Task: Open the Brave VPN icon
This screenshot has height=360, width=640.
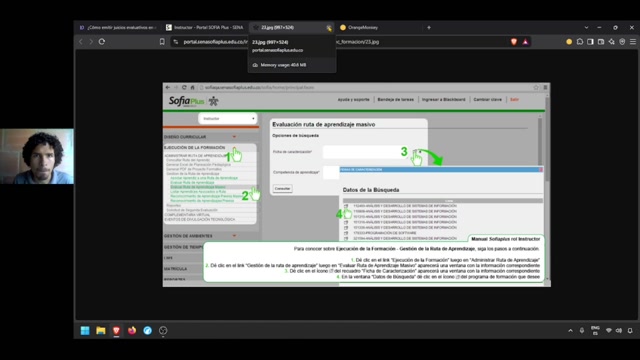Action: tap(622, 42)
